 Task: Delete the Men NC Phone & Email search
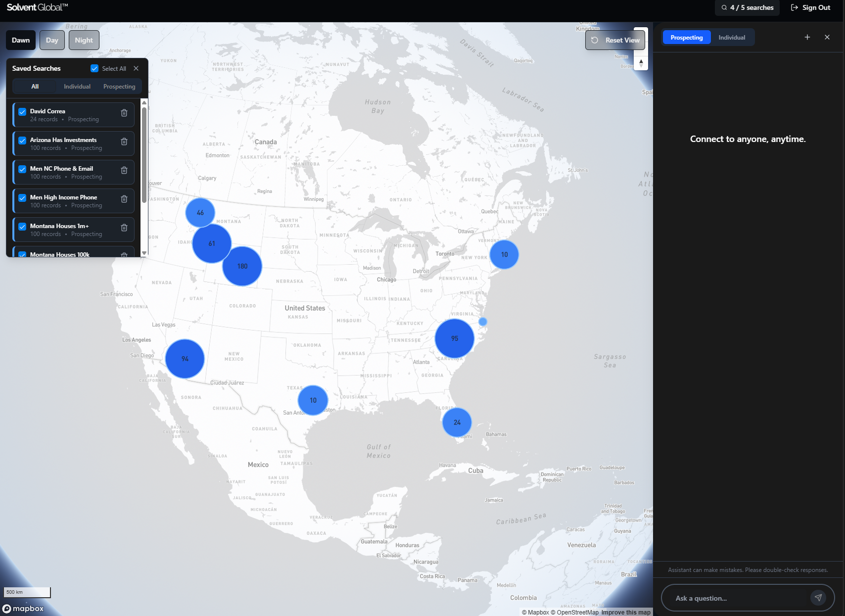(x=124, y=171)
